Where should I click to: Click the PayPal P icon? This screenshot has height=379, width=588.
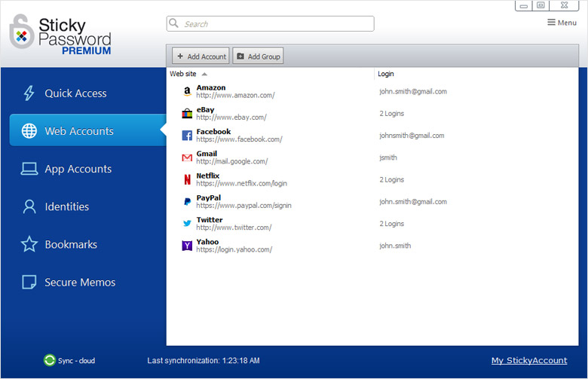[x=187, y=202]
